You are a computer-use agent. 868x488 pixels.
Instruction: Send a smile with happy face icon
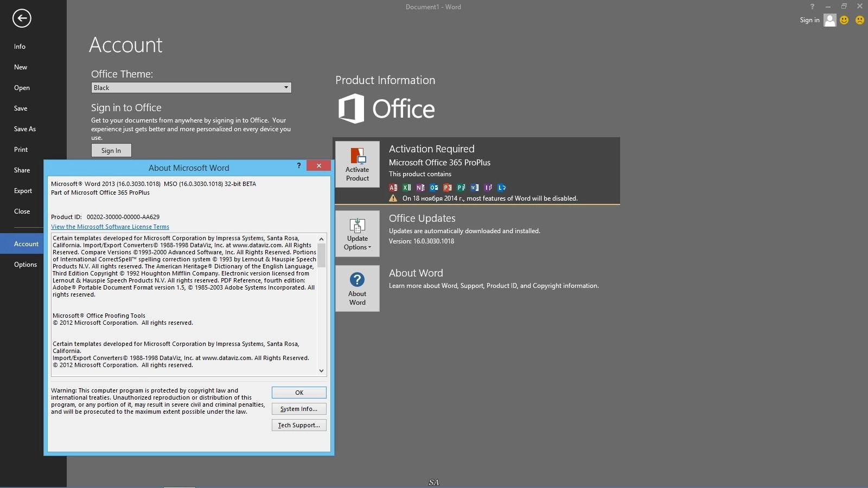(844, 20)
